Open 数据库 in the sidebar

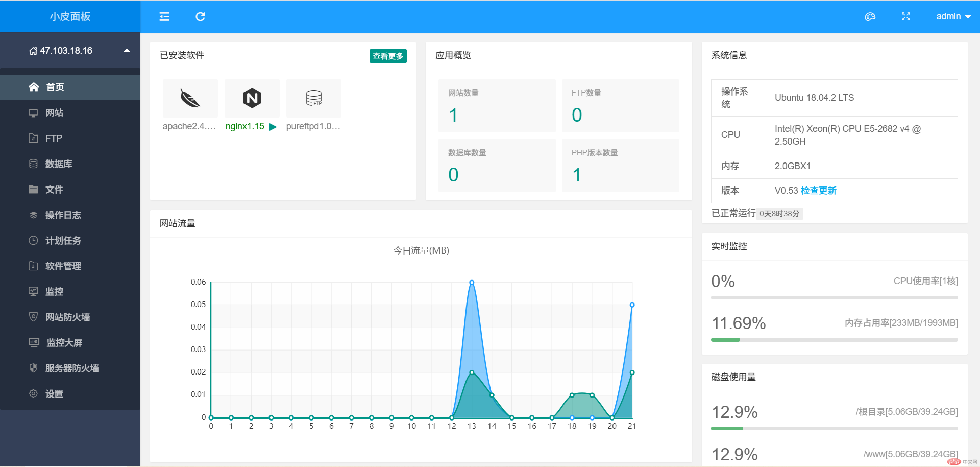click(x=58, y=164)
